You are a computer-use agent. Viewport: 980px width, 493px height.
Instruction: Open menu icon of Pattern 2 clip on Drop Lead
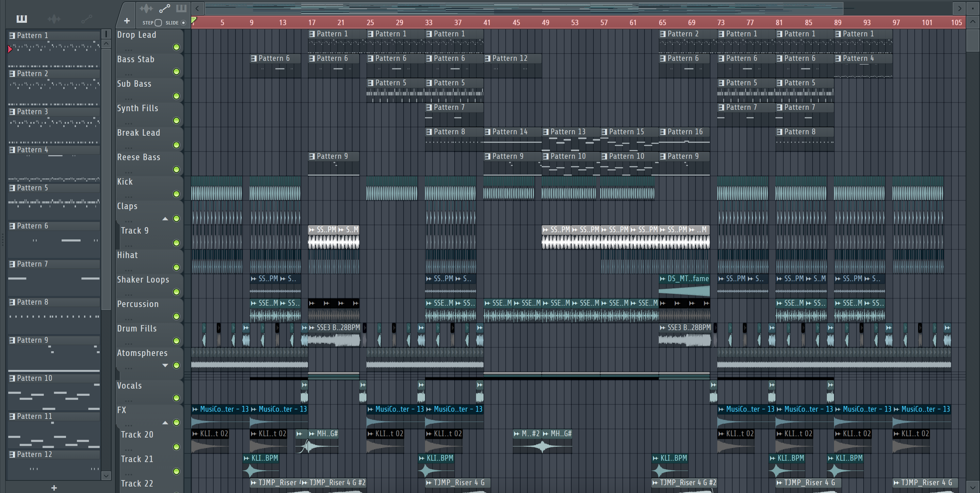[663, 34]
